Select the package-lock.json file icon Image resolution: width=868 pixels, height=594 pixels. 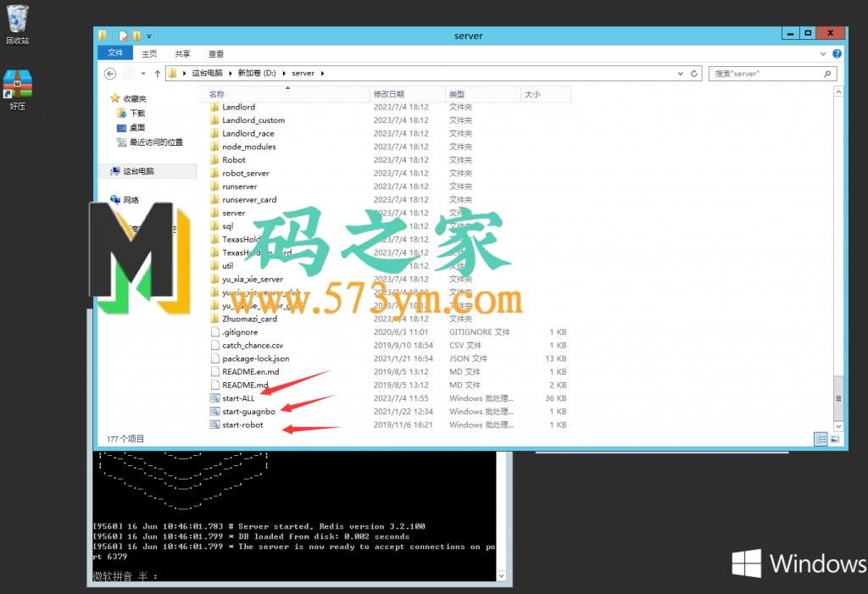(214, 358)
